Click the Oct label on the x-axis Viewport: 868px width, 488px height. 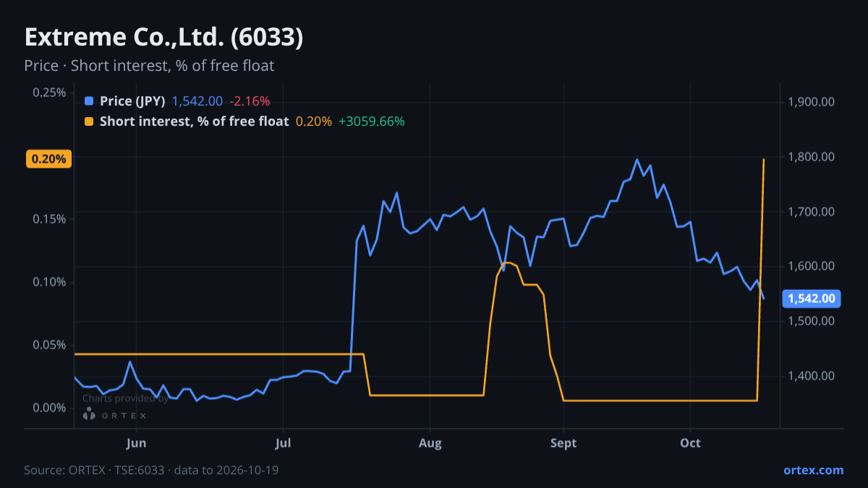(691, 443)
